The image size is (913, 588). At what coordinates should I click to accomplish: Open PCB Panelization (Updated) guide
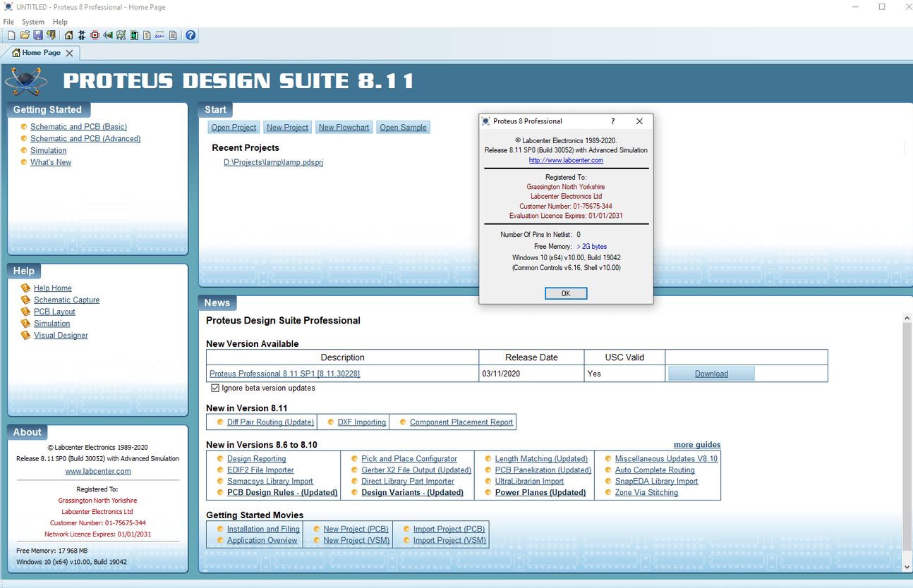(543, 470)
